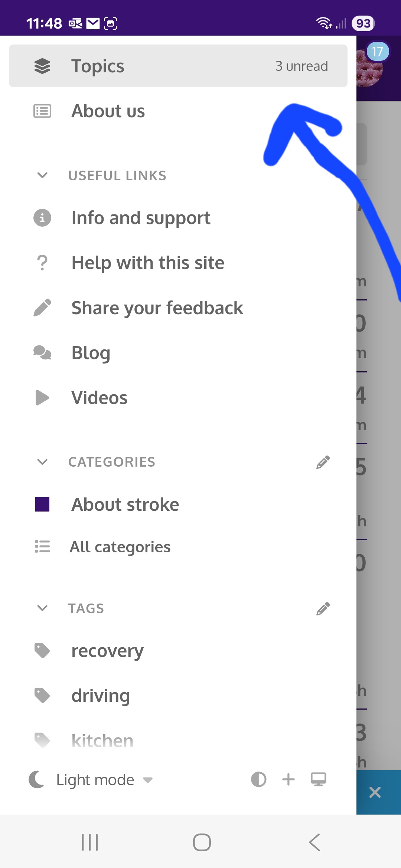The height and width of the screenshot is (868, 401).
Task: Click the plus icon in footer
Action: click(288, 779)
